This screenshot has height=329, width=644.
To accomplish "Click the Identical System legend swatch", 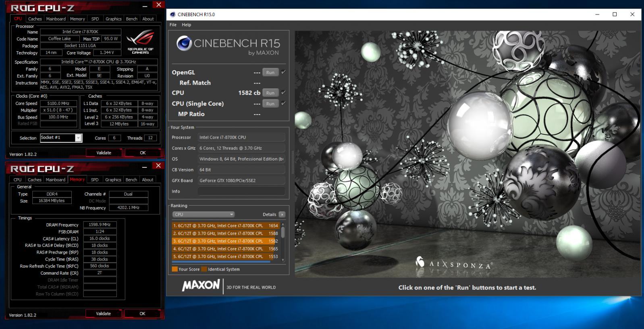I will coord(204,269).
